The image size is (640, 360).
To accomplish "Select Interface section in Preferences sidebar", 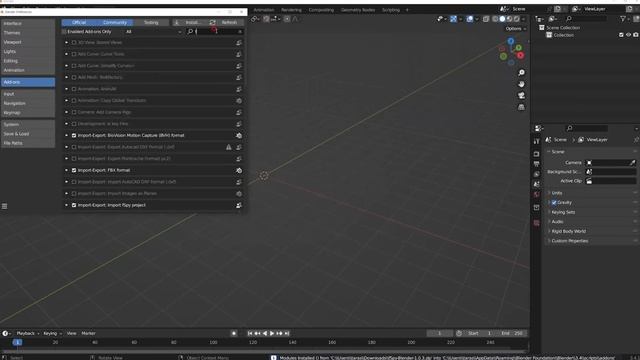I will tap(28, 23).
